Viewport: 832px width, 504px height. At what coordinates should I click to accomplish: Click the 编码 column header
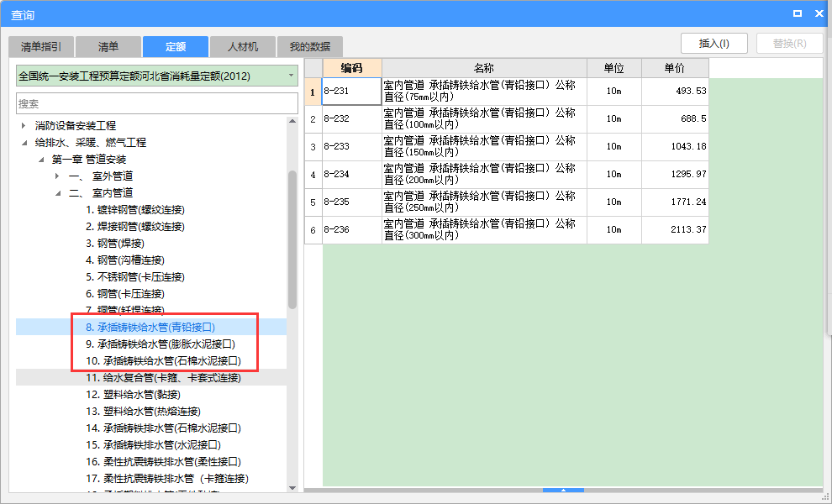pyautogui.click(x=352, y=68)
